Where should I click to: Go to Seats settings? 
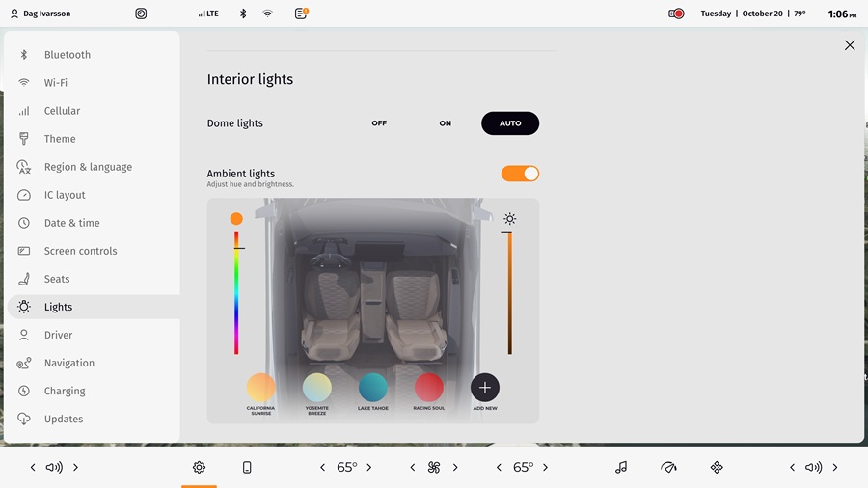[57, 279]
